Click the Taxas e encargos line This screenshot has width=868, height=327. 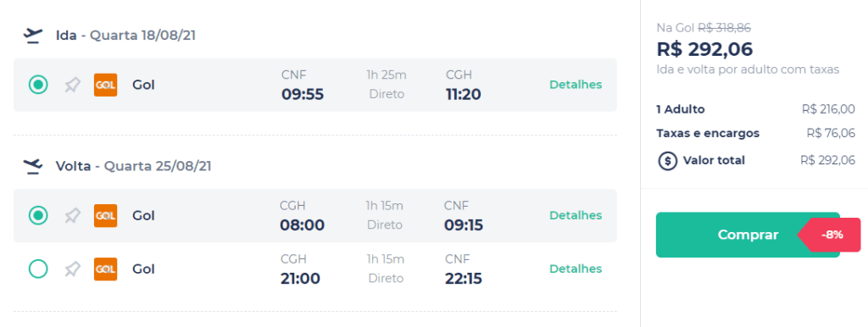(755, 133)
